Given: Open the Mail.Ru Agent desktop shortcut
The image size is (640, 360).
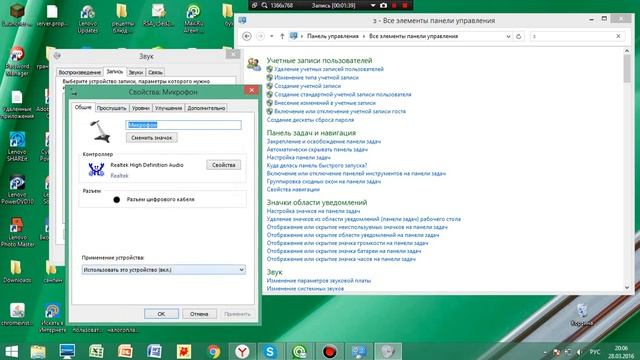Looking at the screenshot, I should [193, 19].
